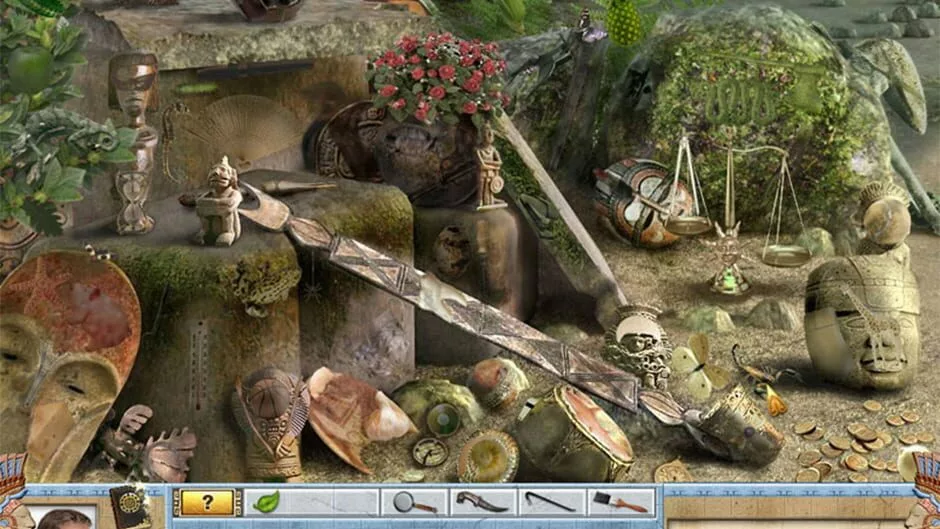Select the crouching stone figurine
The width and height of the screenshot is (940, 529).
(218, 203)
